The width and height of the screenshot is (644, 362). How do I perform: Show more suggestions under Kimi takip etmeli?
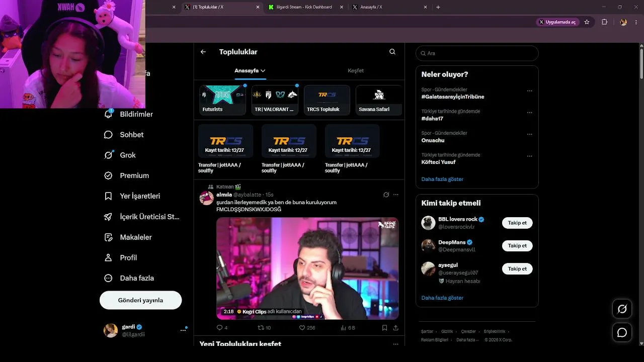[442, 298]
